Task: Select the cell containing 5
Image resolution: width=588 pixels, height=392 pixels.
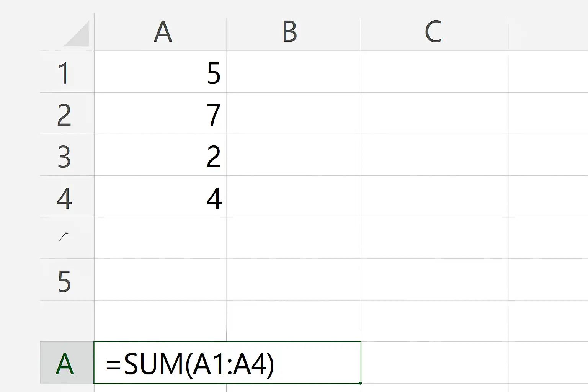Action: [x=160, y=72]
